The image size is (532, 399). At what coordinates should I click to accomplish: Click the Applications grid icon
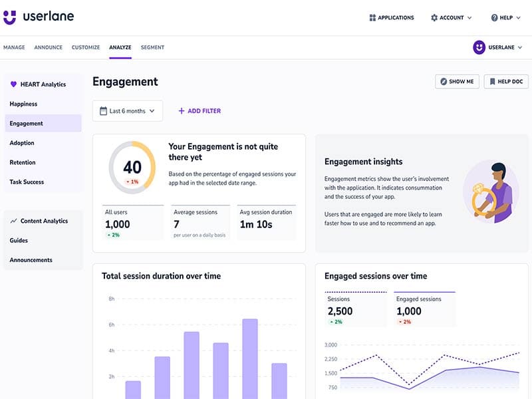372,18
